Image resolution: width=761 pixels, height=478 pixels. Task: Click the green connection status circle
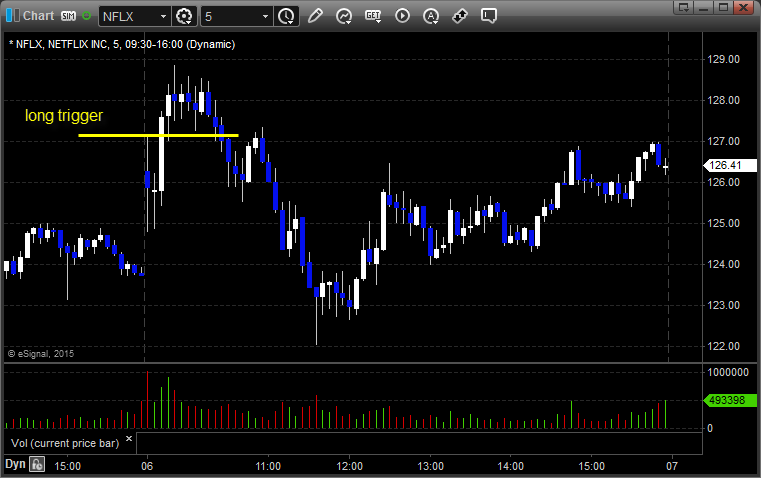click(x=86, y=16)
